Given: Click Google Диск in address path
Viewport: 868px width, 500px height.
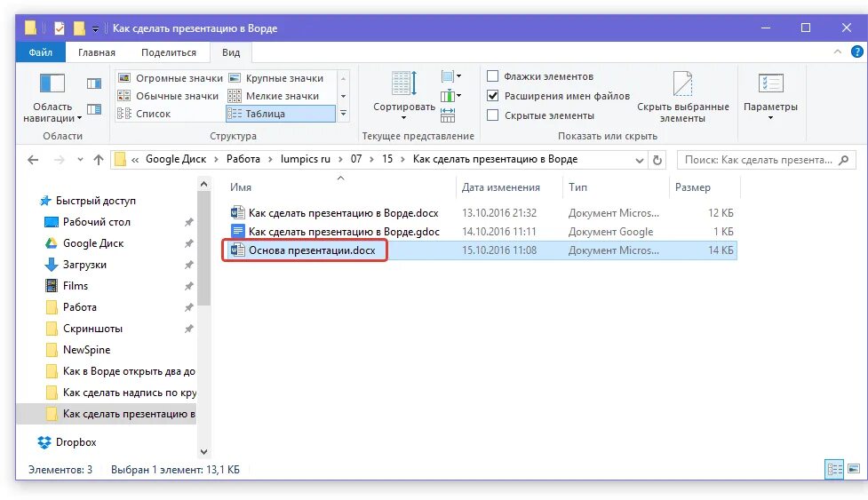Looking at the screenshot, I should pyautogui.click(x=176, y=159).
